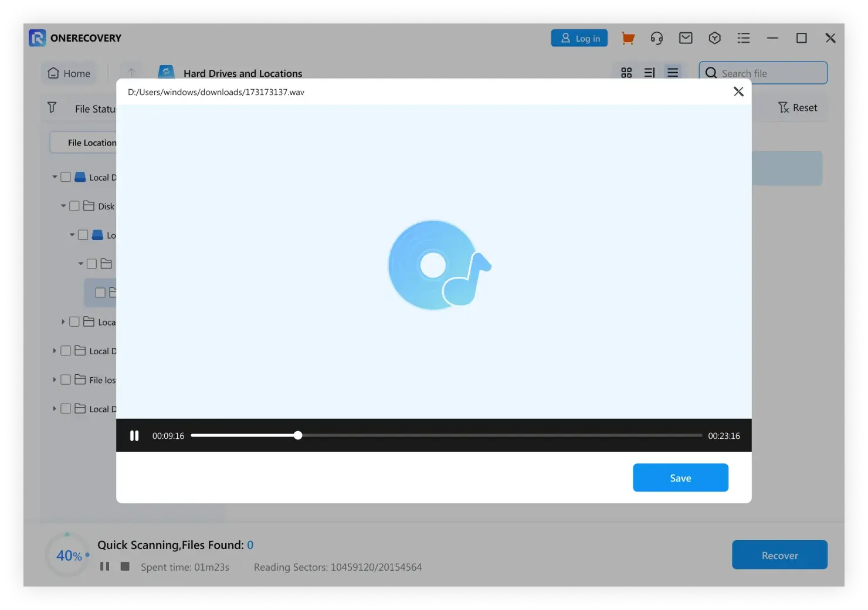Open the mail feedback icon
Viewport: 868px width, 610px height.
click(686, 38)
